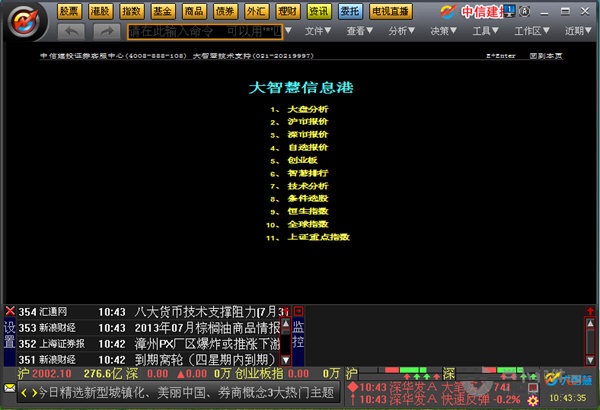Open menu item 深市报价
Screen dimensions: 600x410
pyautogui.click(x=308, y=135)
